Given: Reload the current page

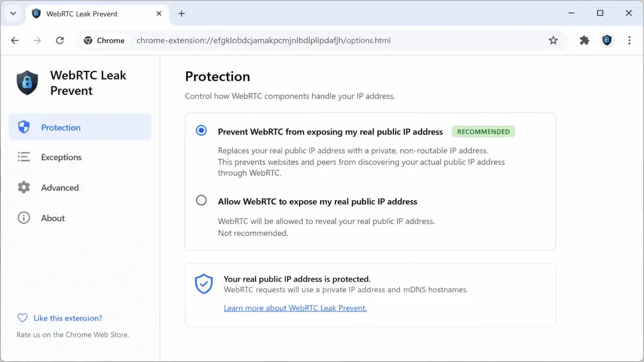Looking at the screenshot, I should coord(60,40).
